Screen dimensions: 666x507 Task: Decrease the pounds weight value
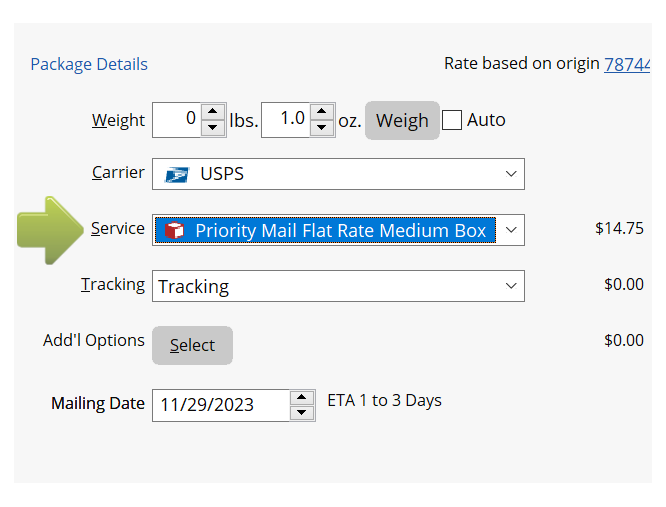click(x=213, y=128)
